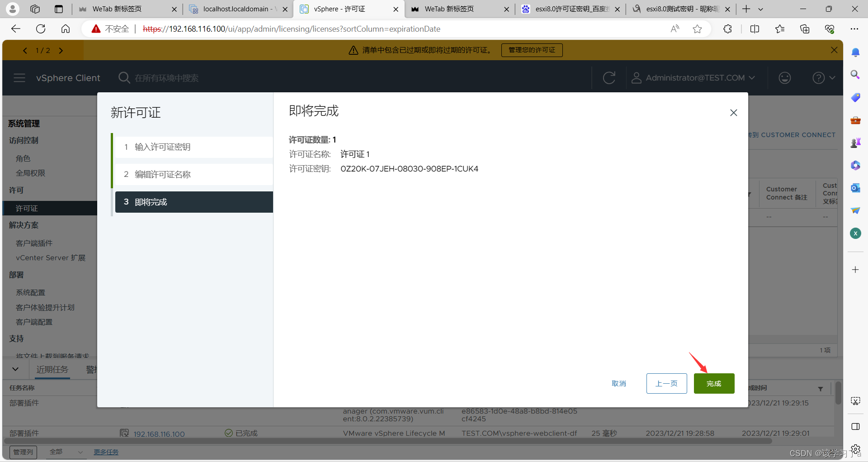Add sidebar app with plus icon
Screen dimensions: 868x462
point(855,270)
